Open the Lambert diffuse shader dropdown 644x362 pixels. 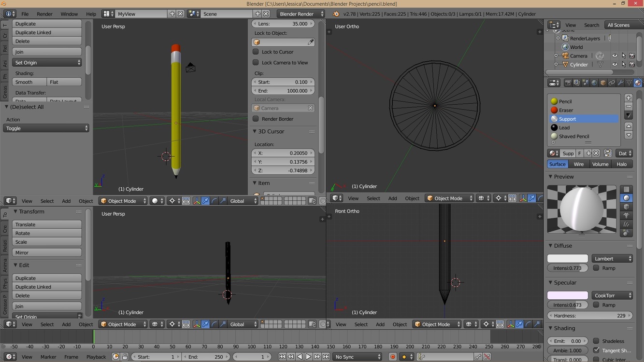tap(612, 259)
